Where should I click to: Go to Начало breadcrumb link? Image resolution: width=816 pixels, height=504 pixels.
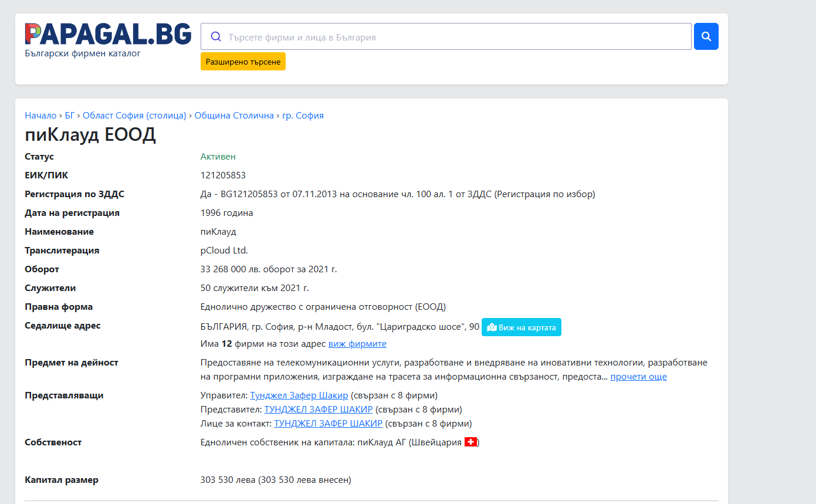[40, 116]
